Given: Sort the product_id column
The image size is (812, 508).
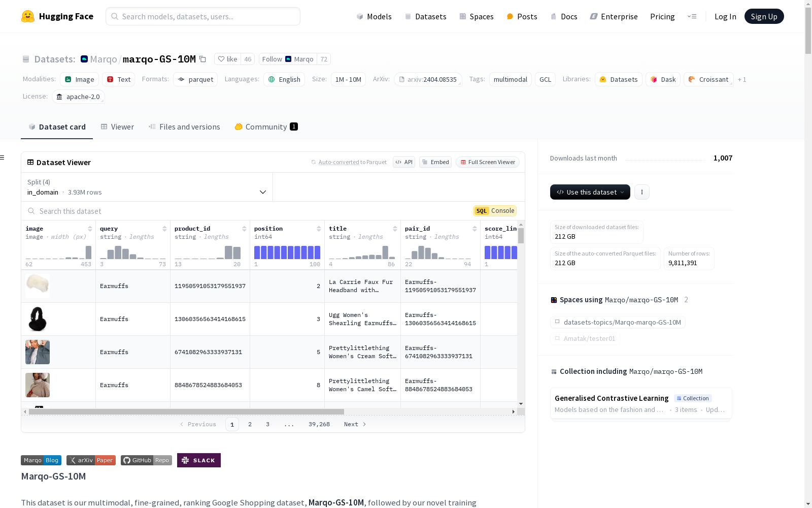Looking at the screenshot, I should (244, 229).
